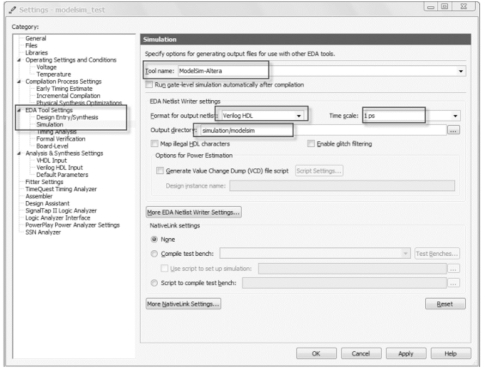This screenshot has height=369, width=485.
Task: Click the Design instance name field
Action: [x=342, y=186]
